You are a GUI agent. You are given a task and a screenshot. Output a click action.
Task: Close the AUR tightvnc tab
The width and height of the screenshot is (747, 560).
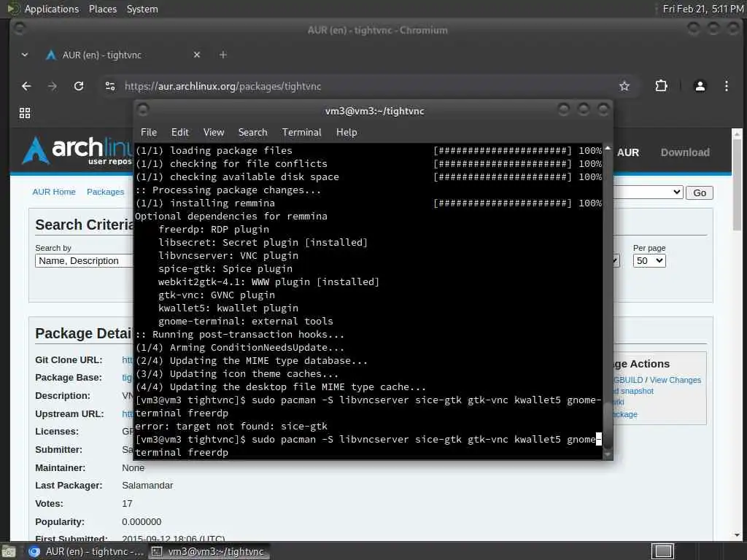197,55
